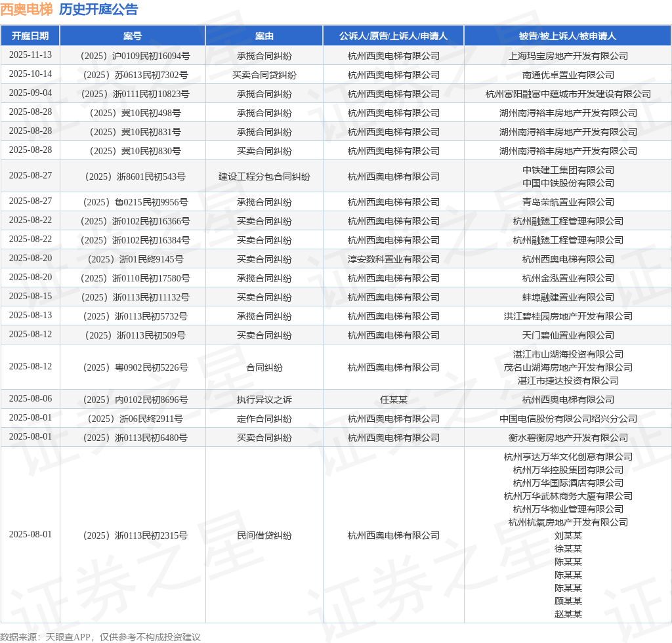This screenshot has width=672, height=643.
Task: Click defendant 青岛荣航置业有限公司
Action: point(568,202)
